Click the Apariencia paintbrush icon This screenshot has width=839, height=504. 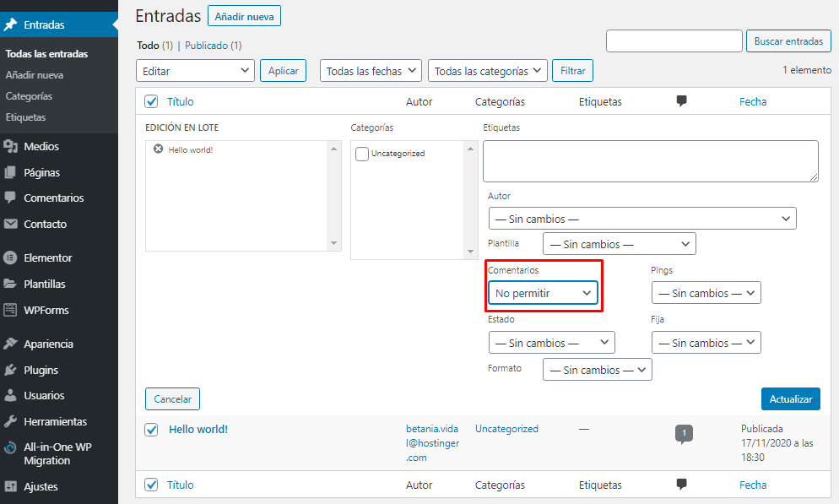pyautogui.click(x=10, y=344)
